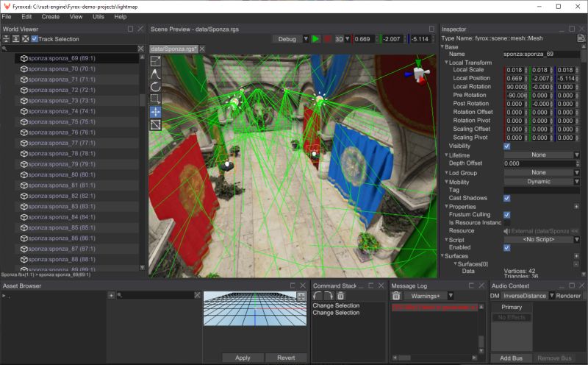Viewport: 588px width, 365px height.
Task: Switch to data/Sponza.rgs scene tab
Action: (x=173, y=49)
